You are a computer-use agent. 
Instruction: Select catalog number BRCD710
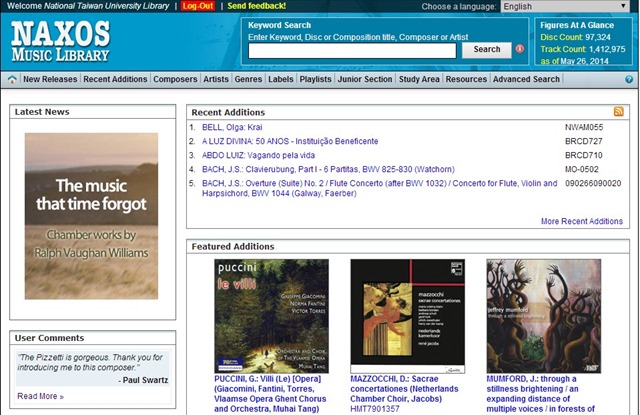point(584,155)
